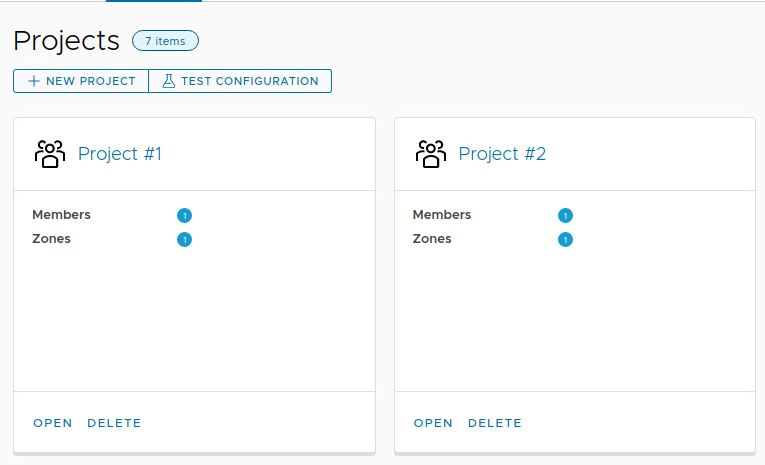Click Project #2 Zones count badge
Image resolution: width=765 pixels, height=465 pixels.
(x=565, y=240)
